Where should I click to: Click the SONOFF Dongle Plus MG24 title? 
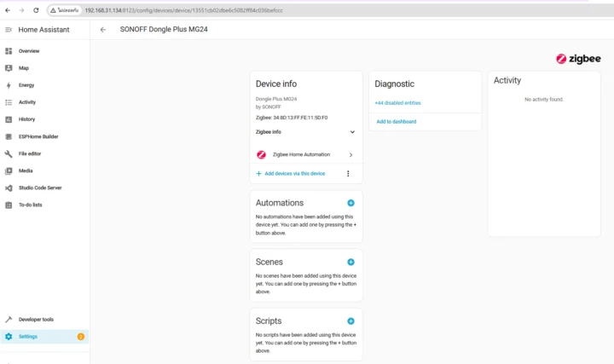pyautogui.click(x=164, y=29)
